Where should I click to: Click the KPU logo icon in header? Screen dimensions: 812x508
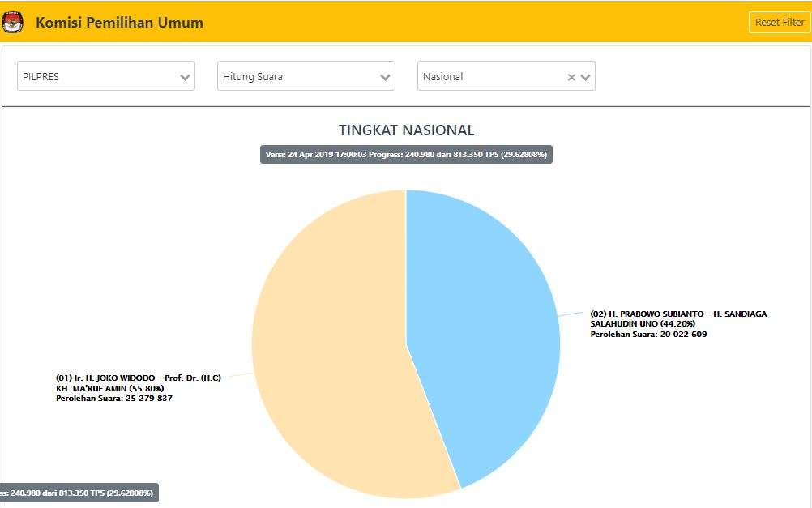click(x=12, y=22)
